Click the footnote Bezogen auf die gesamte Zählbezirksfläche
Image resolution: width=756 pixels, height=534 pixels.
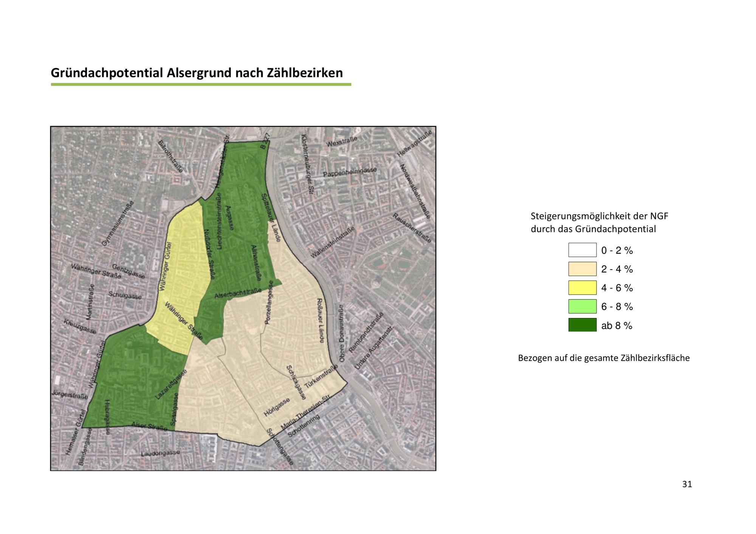tap(604, 358)
